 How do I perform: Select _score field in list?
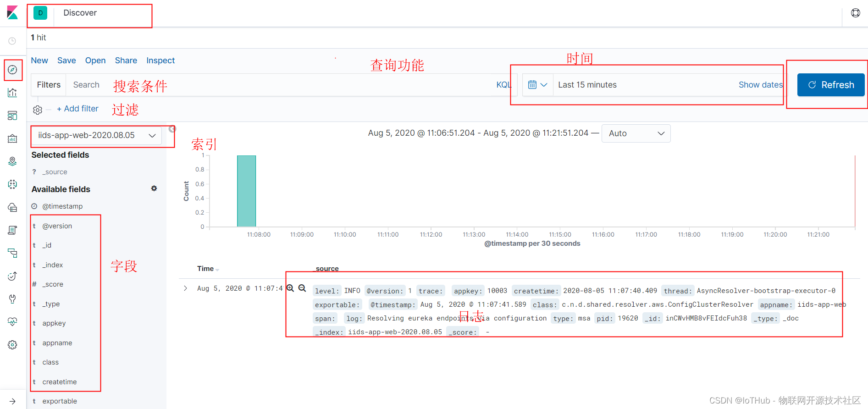pyautogui.click(x=53, y=284)
